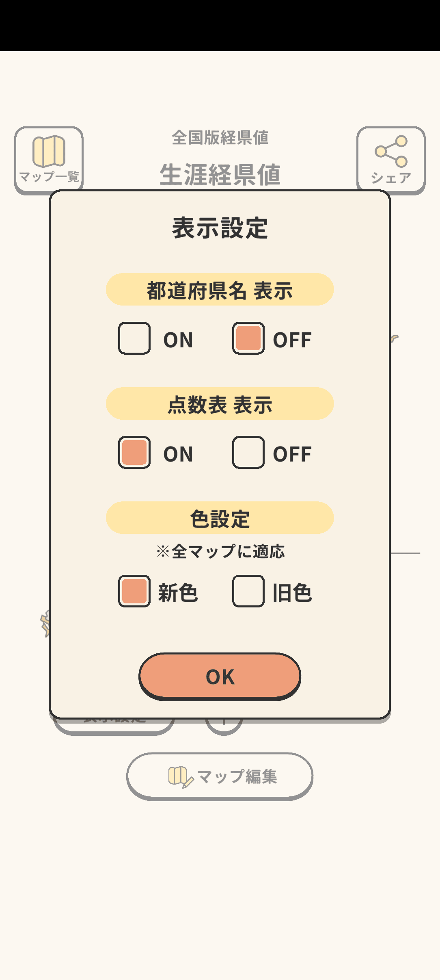Tap the 全国版経県値 subtitle text
The height and width of the screenshot is (980, 440).
pos(220,138)
